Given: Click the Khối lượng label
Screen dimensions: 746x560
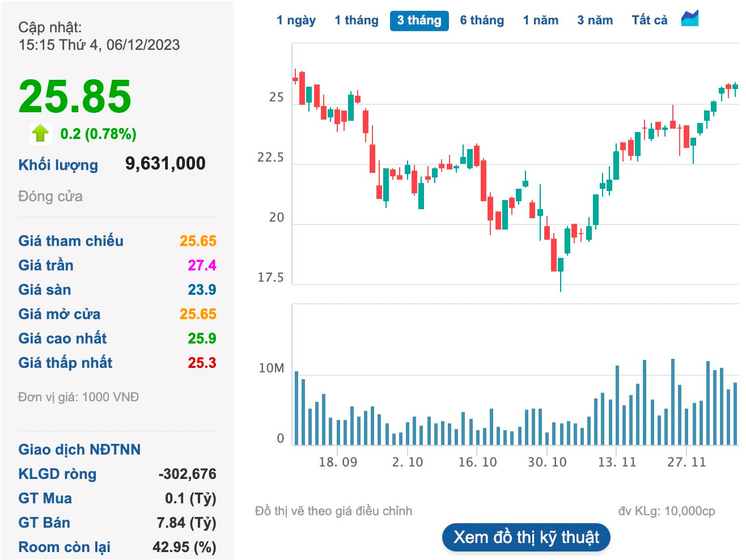Looking at the screenshot, I should 58,165.
